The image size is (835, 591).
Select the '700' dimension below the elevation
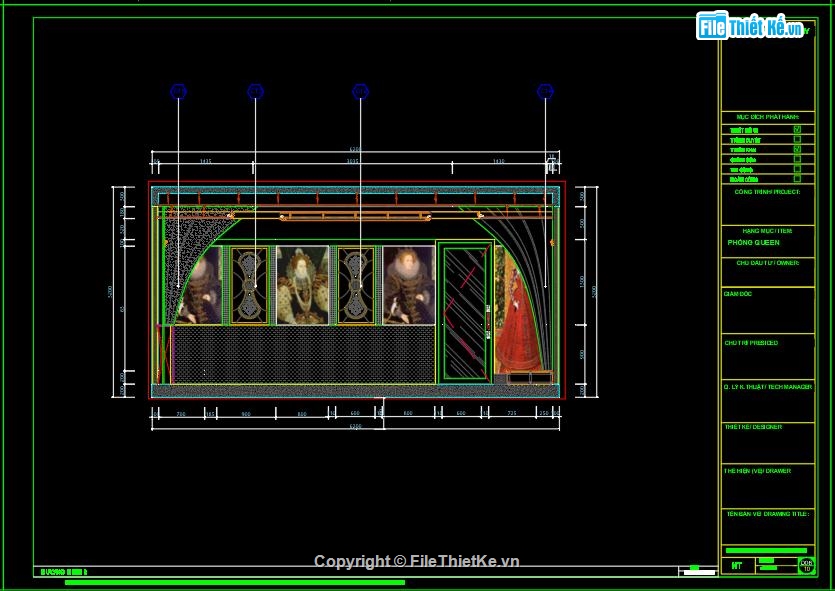pyautogui.click(x=181, y=414)
